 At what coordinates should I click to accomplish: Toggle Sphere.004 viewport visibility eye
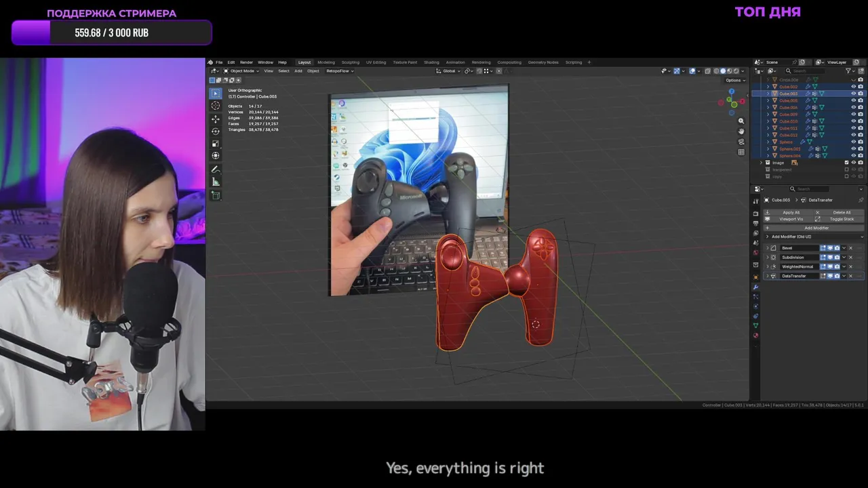click(x=853, y=156)
